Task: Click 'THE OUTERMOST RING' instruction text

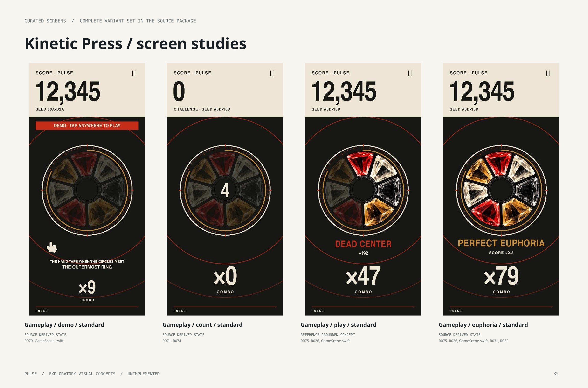Action: 87,267
